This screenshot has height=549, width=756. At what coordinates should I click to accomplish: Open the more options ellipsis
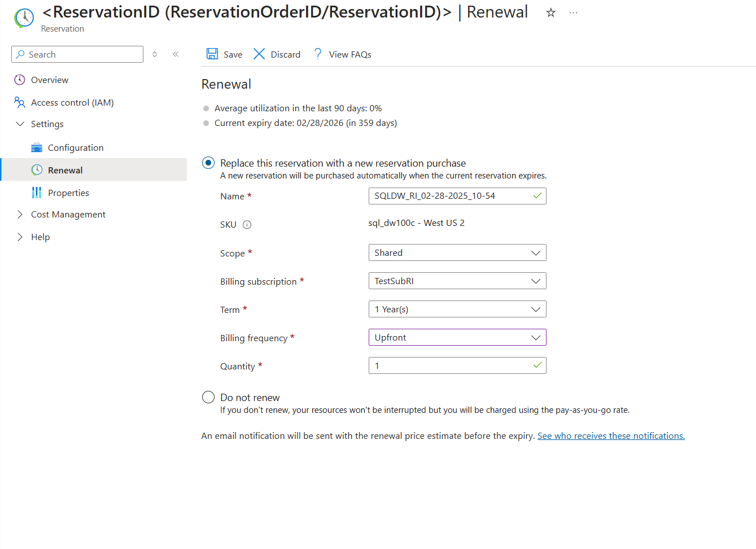click(573, 12)
